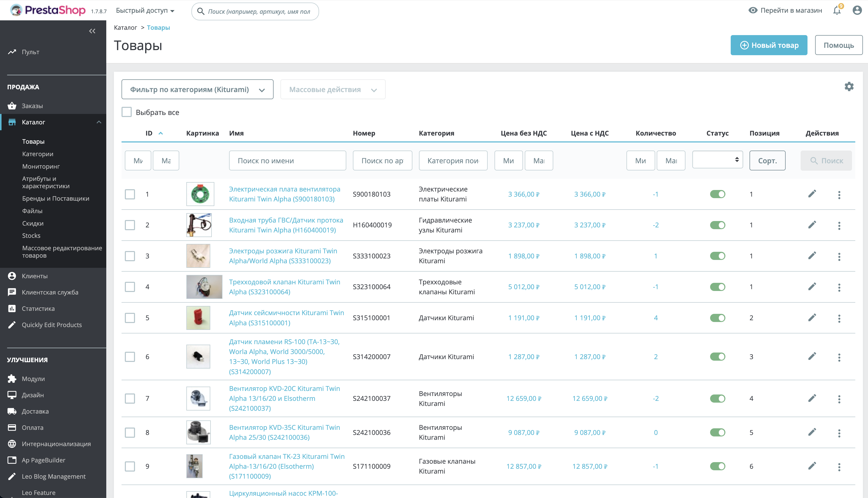The height and width of the screenshot is (498, 868).
Task: Open the Статус filter select box
Action: pos(717,160)
